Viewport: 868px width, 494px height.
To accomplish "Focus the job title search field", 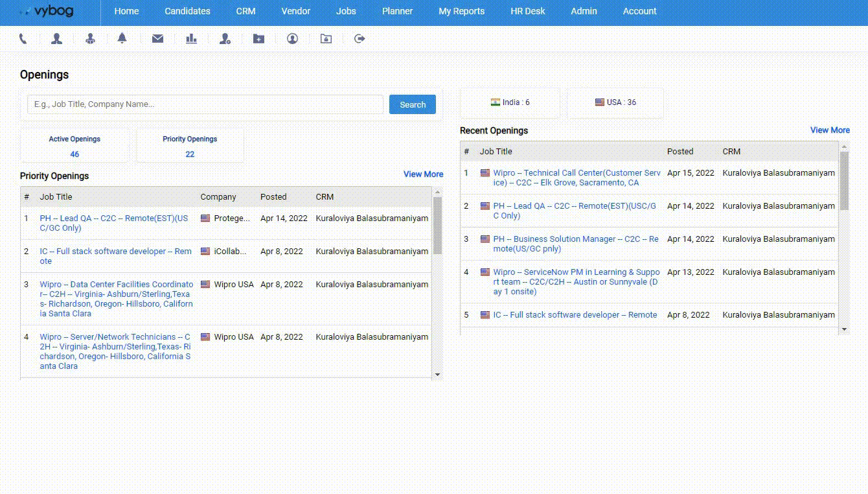I will pyautogui.click(x=205, y=104).
